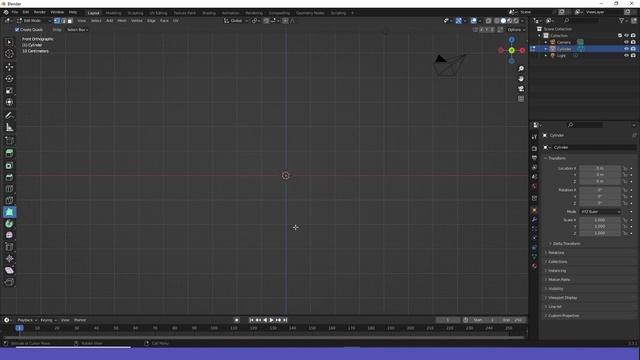640x360 pixels.
Task: Pick the Shrink/Fatten tool
Action: pyautogui.click(x=9, y=258)
